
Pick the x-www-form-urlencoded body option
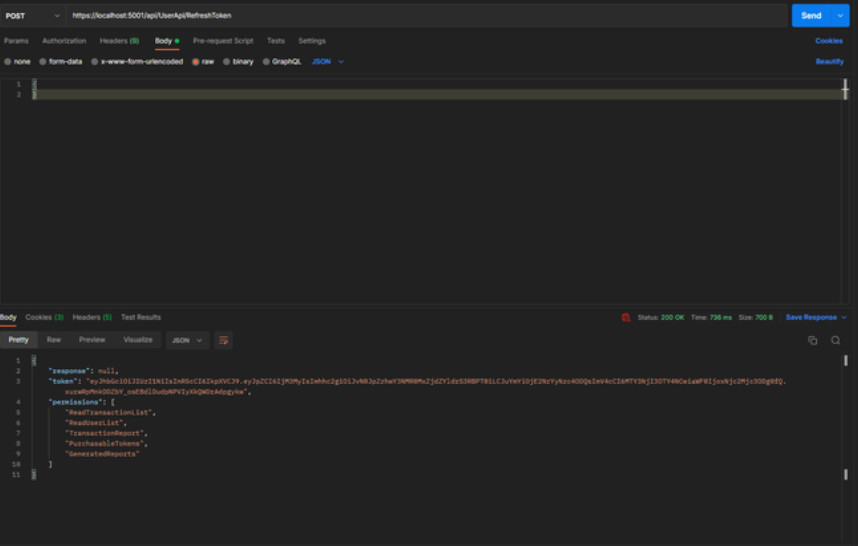pos(95,62)
